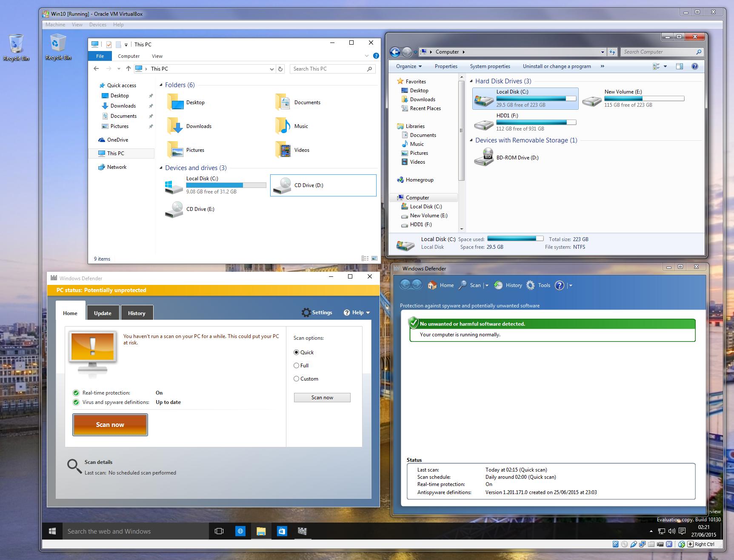This screenshot has height=560, width=734.
Task: Select the Quick scan radio option
Action: point(297,352)
